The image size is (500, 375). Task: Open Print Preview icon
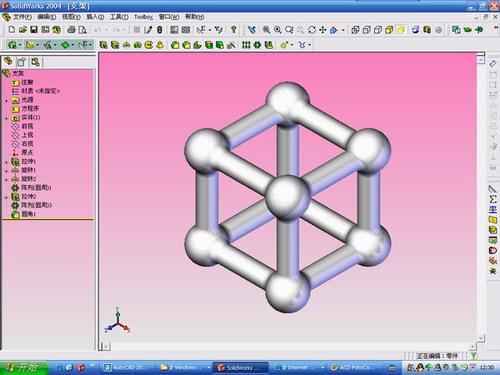(x=82, y=30)
